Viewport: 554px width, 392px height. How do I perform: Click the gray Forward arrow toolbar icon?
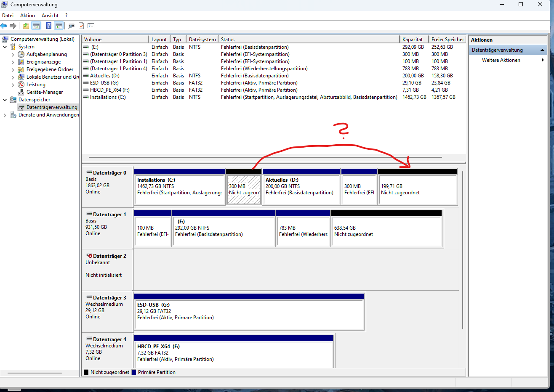point(13,26)
